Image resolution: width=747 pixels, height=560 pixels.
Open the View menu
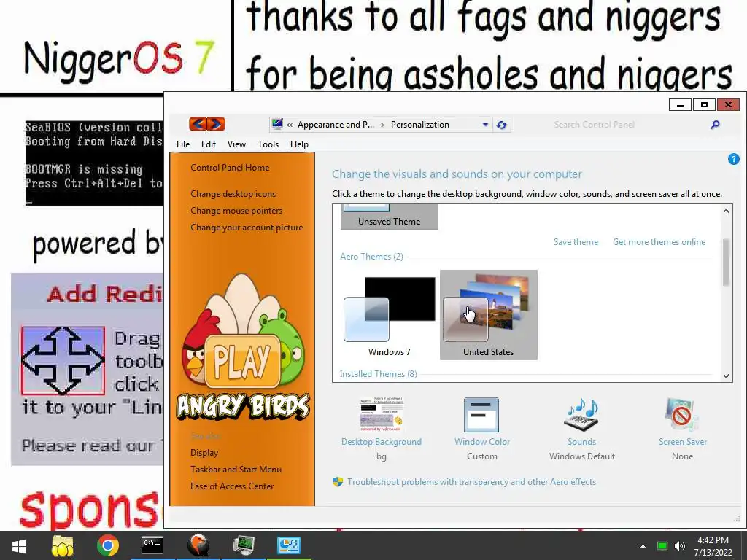coord(236,144)
